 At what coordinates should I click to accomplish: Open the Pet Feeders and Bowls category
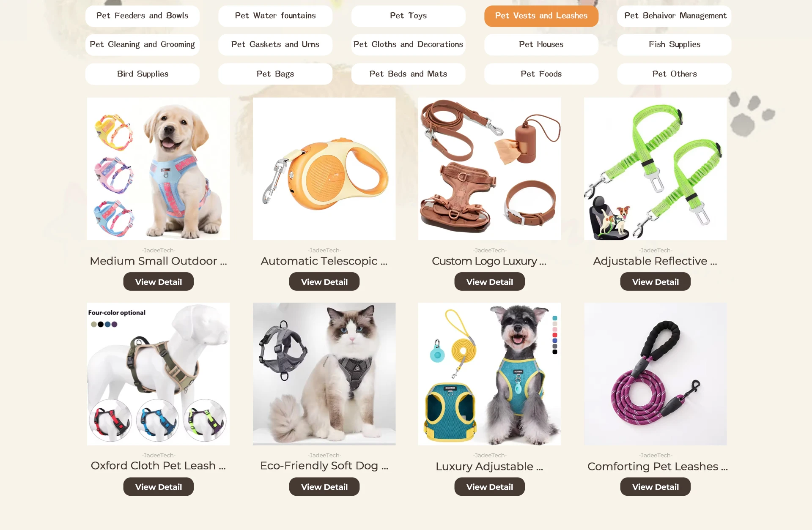tap(142, 16)
